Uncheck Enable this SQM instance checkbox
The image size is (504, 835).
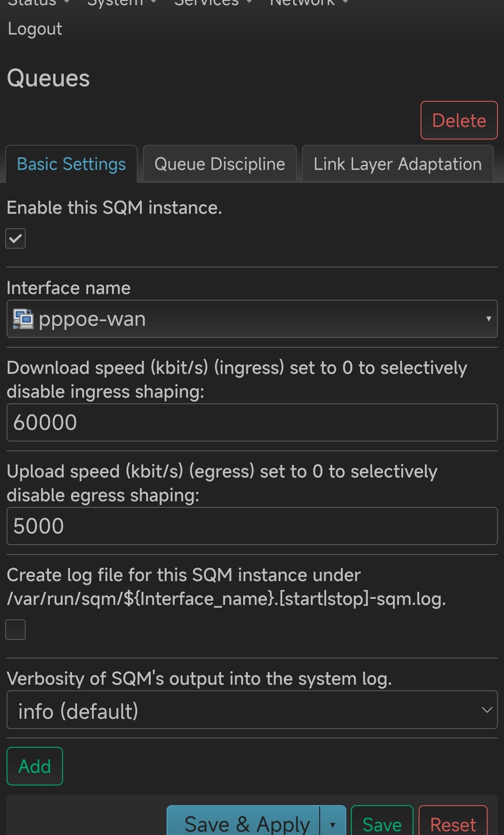(x=15, y=239)
